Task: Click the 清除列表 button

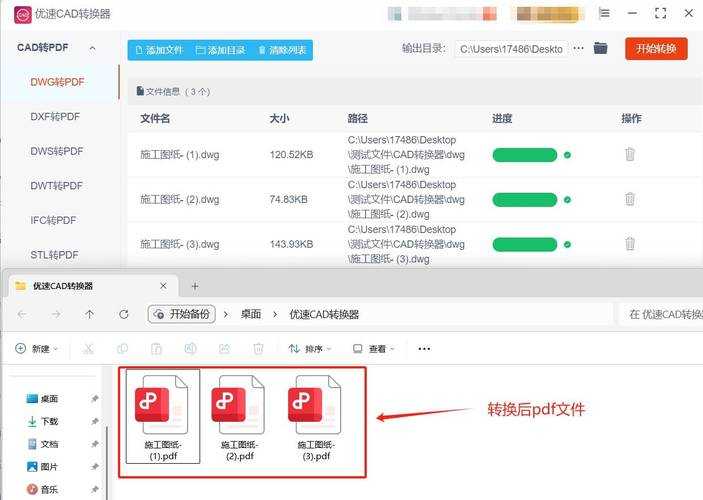Action: point(282,50)
